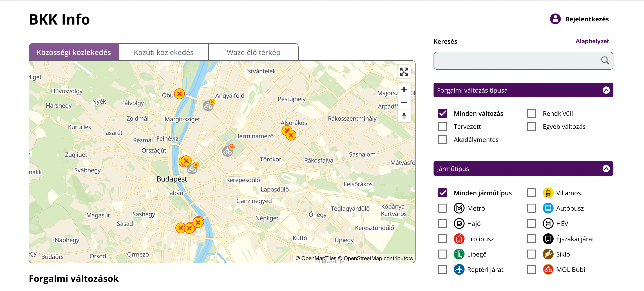Screen dimensions: 644x291
Task: Click the Libegő green icon
Action: pyautogui.click(x=459, y=254)
